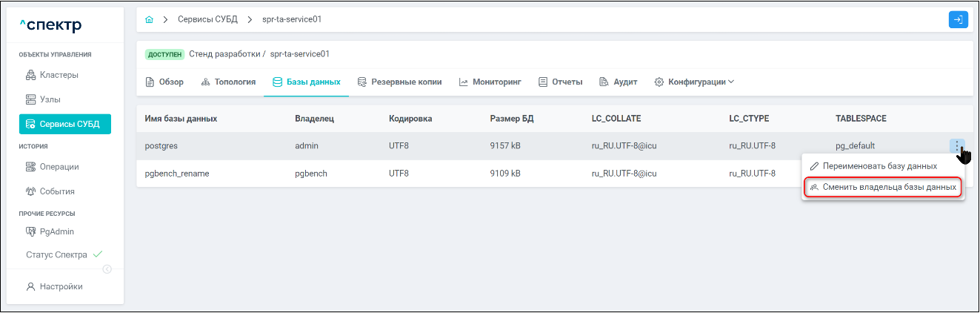Select the pgbench_rename database row
Image resolution: width=980 pixels, height=313 pixels.
(x=176, y=174)
